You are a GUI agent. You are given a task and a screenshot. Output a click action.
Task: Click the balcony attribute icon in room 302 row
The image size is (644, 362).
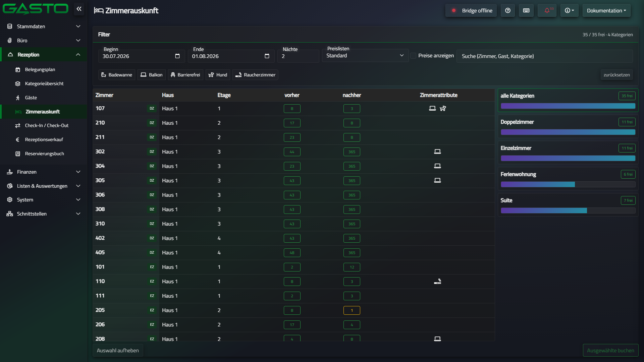click(437, 152)
